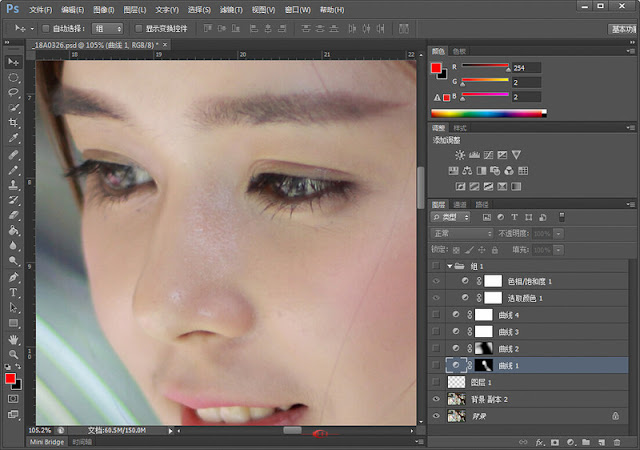Open the Fill value dropdown arrow
Screen dimensions: 640x450
click(558, 250)
